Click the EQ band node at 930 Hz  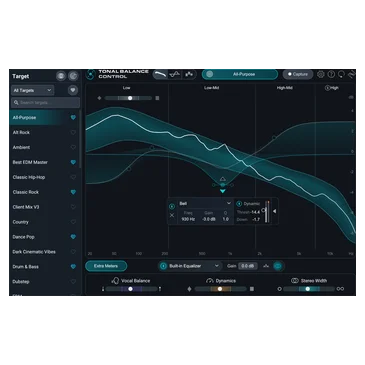coord(223,185)
